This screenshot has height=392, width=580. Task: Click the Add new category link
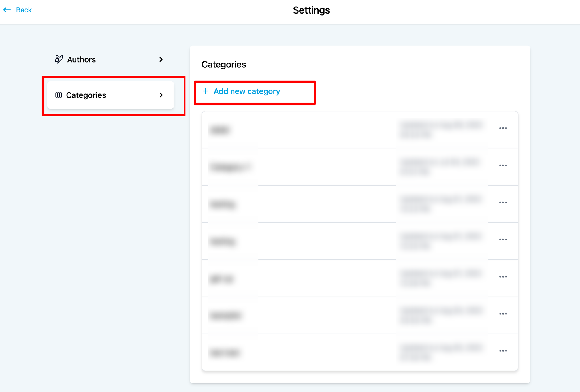click(247, 91)
